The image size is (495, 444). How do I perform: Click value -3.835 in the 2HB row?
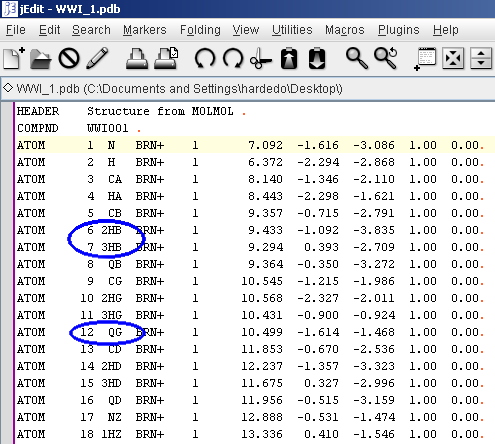[x=374, y=230]
